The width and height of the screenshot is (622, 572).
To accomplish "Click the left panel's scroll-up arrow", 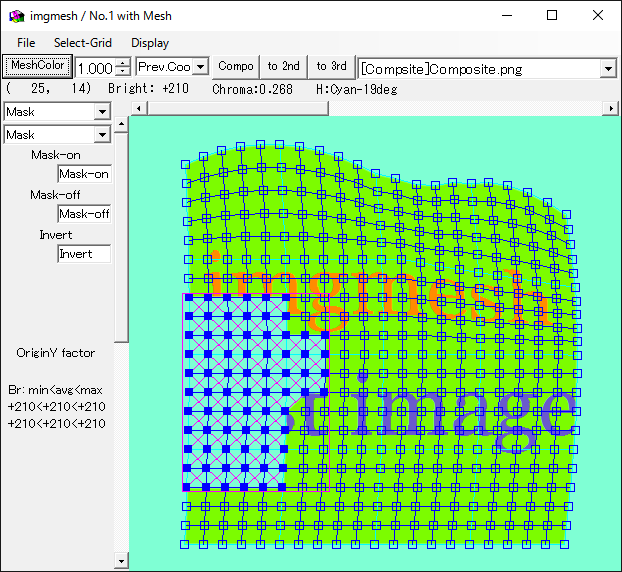I will tap(121, 125).
